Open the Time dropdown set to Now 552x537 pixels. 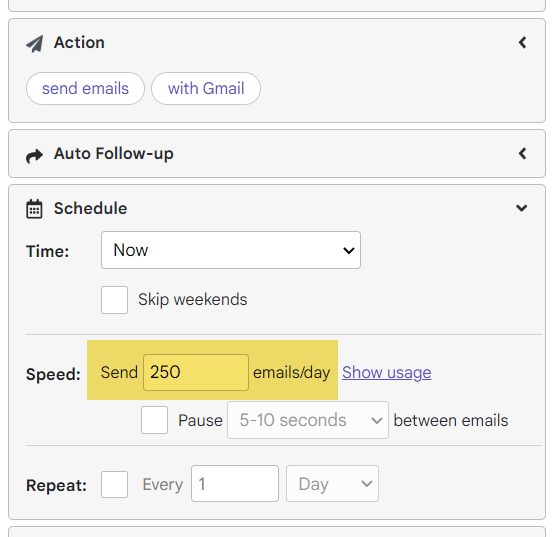point(231,250)
